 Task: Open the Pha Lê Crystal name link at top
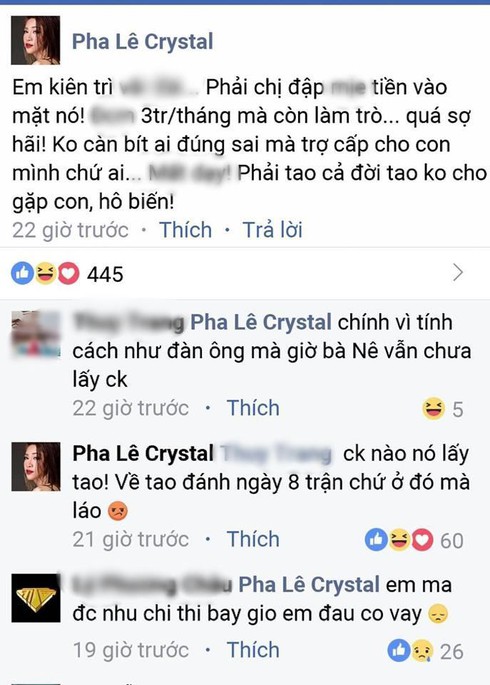(142, 42)
